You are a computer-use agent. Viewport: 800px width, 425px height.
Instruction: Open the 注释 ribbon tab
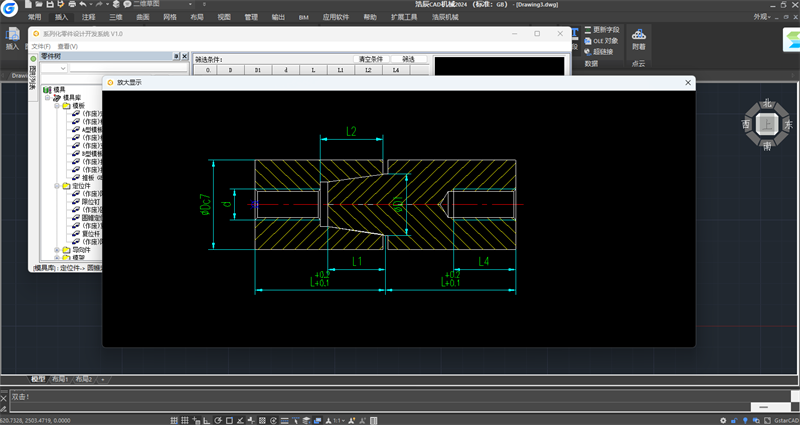click(89, 18)
